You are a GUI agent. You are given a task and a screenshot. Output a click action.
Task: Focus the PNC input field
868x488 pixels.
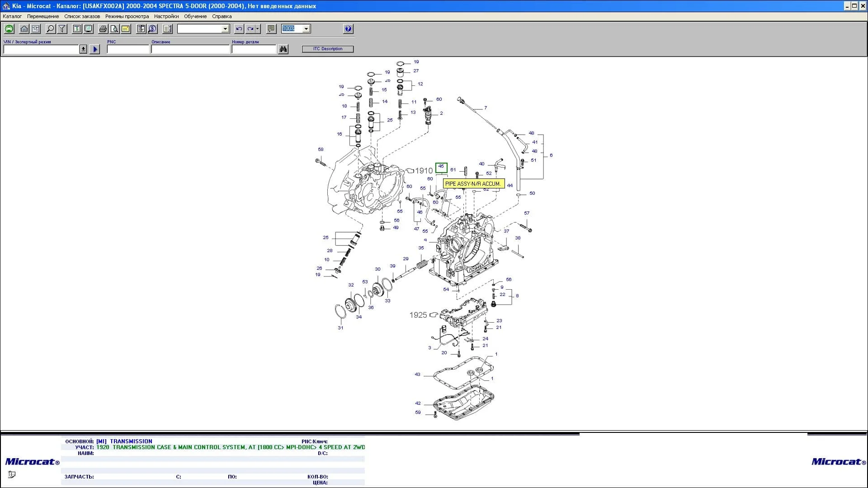pos(128,49)
